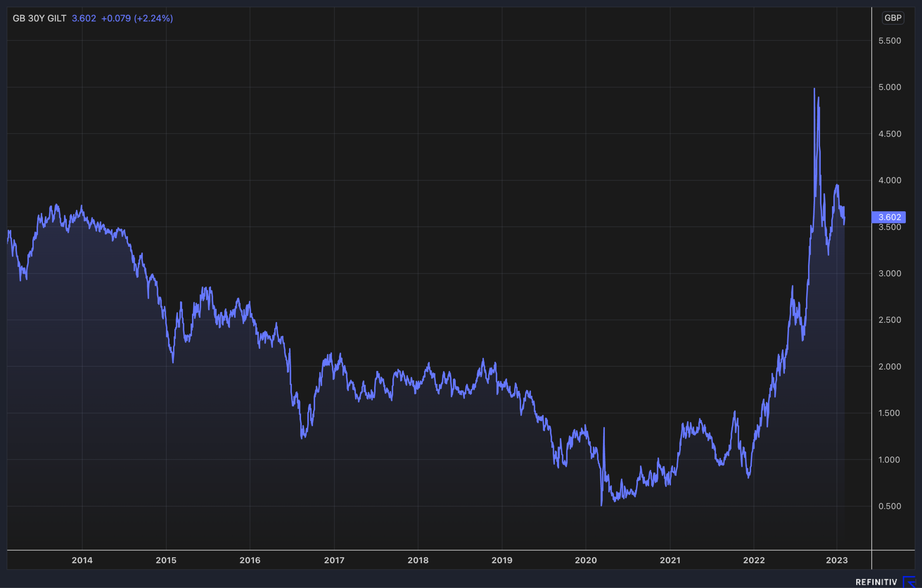Viewport: 922px width, 588px height.
Task: Click the 2018 x-axis label
Action: click(418, 560)
